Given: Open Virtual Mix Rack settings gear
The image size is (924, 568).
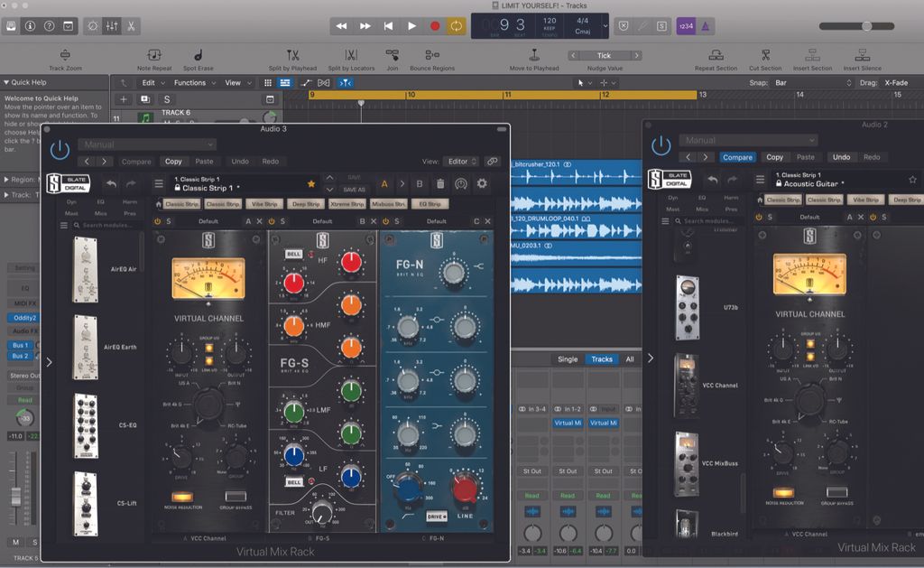Looking at the screenshot, I should coord(483,184).
